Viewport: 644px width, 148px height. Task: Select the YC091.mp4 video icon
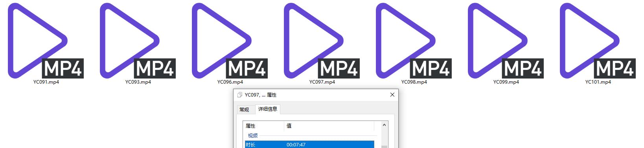[x=46, y=40]
